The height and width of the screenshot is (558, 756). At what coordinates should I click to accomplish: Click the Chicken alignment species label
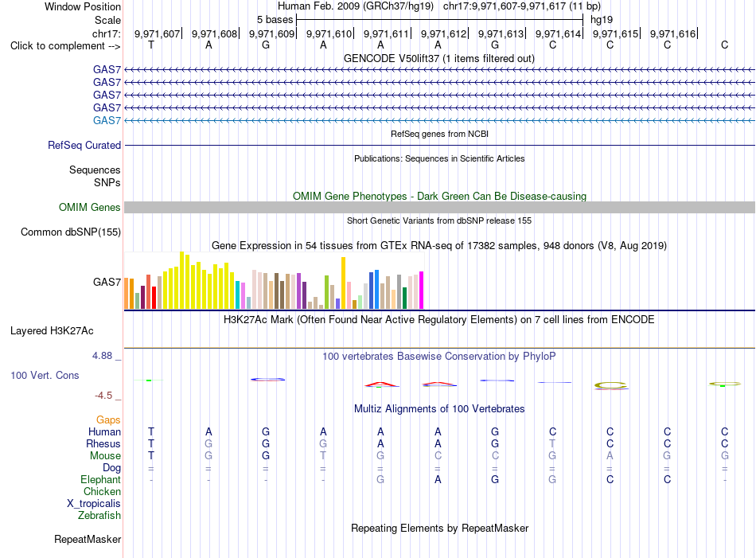click(x=102, y=491)
